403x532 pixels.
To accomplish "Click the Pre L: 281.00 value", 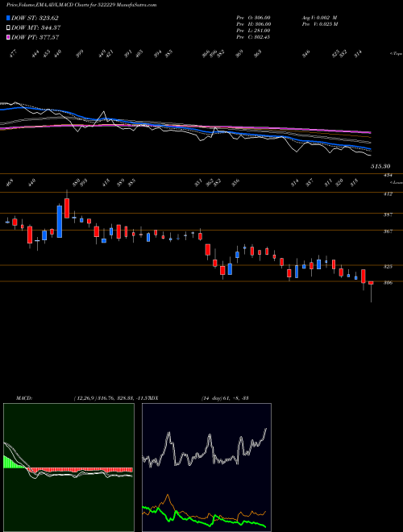I will click(253, 30).
